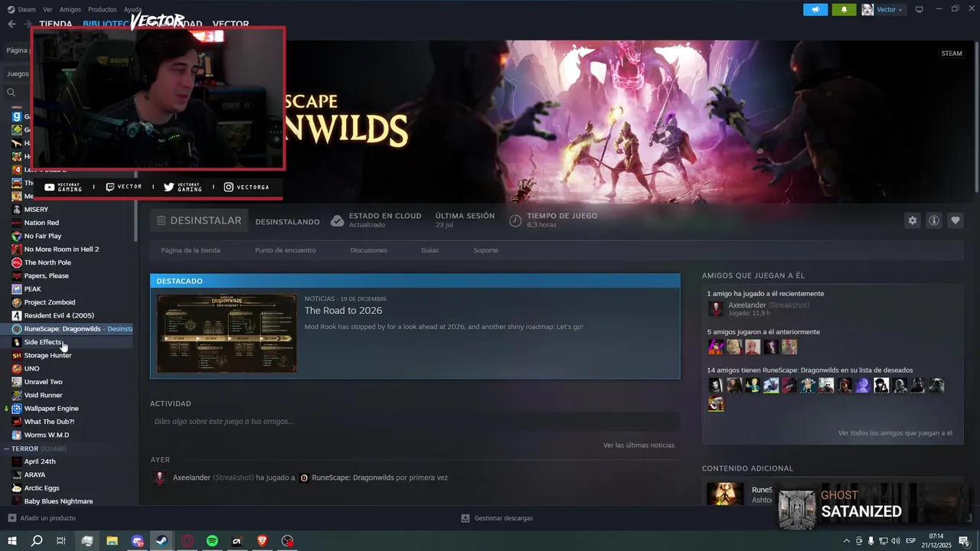The height and width of the screenshot is (551, 980).
Task: Open the Página de la tienda tab
Action: click(x=191, y=250)
